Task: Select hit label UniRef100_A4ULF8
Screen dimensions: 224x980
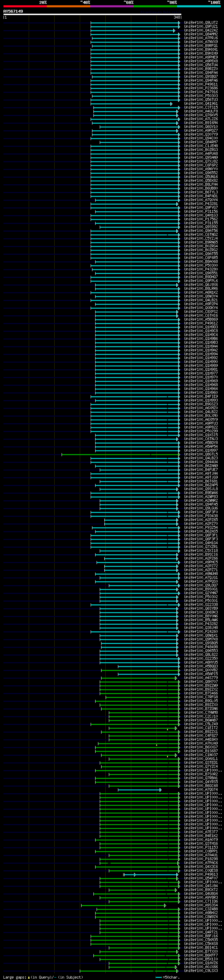Action: coord(201,111)
